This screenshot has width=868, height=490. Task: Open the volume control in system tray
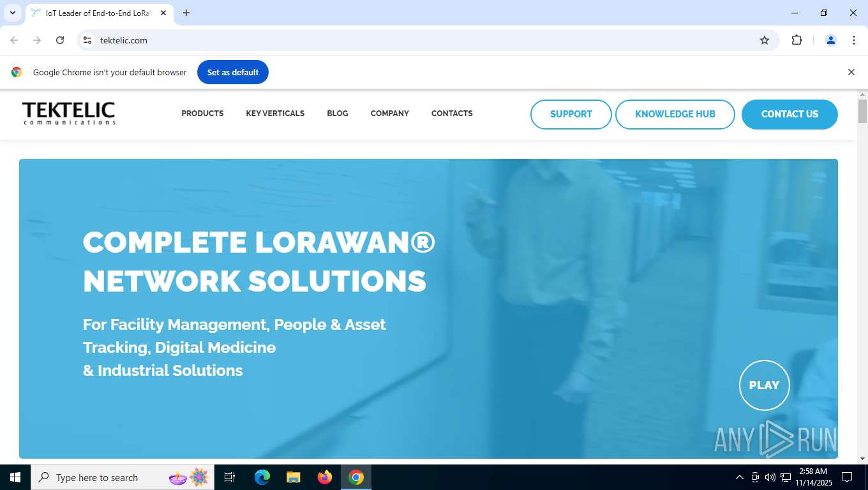tap(770, 477)
